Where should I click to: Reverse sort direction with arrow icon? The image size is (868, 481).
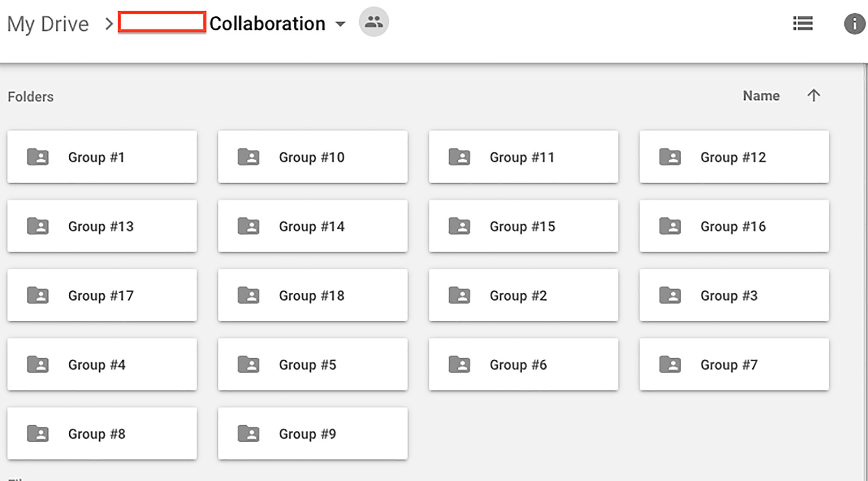[814, 96]
